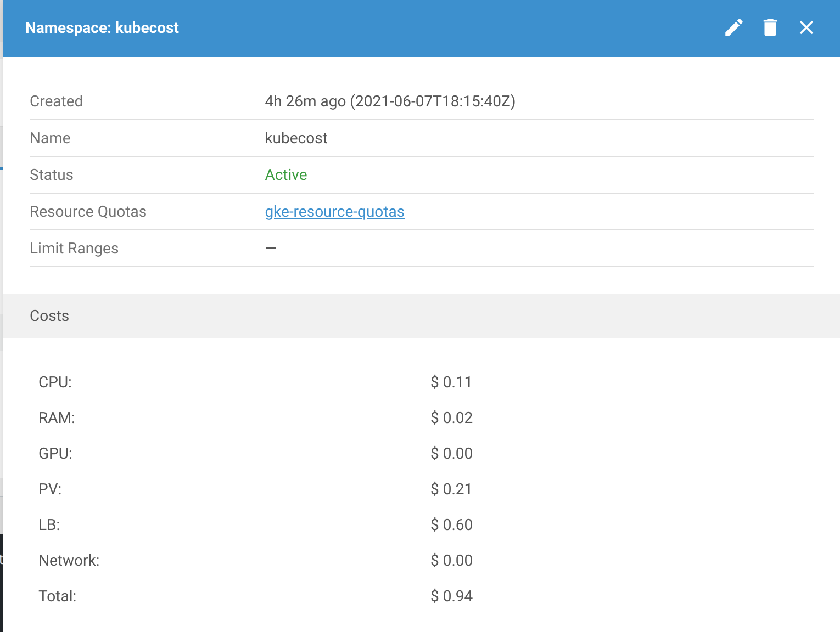Viewport: 840px width, 632px height.
Task: Click the RAM cost value $ 0.02
Action: [451, 418]
